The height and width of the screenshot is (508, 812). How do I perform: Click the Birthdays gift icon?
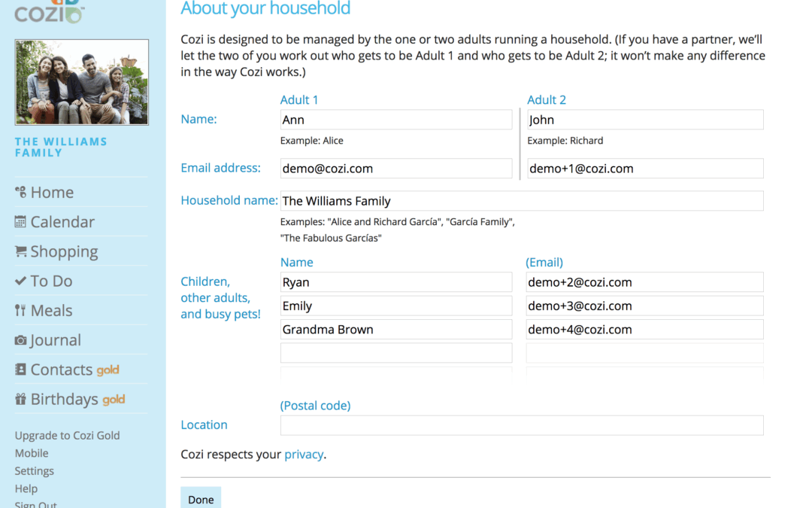pos(20,399)
